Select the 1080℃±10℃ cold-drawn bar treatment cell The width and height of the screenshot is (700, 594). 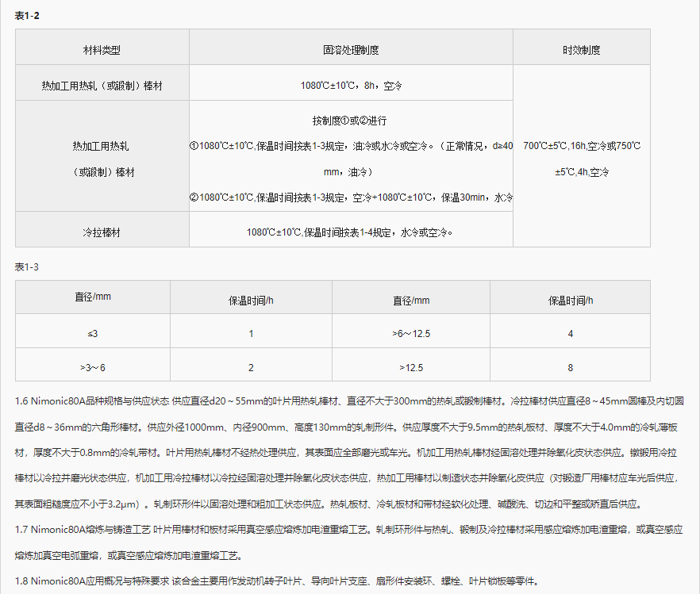(x=352, y=232)
